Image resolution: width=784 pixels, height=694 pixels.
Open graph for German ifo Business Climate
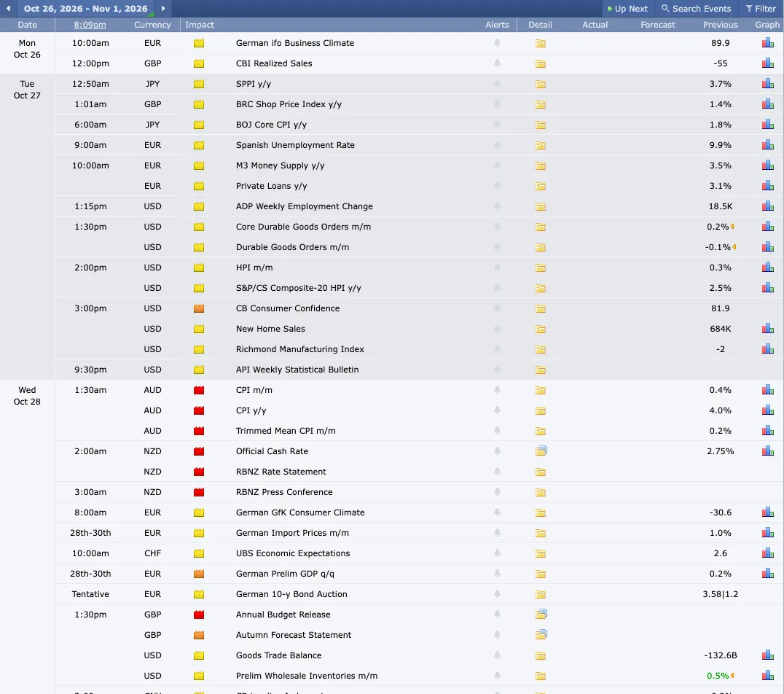pos(767,43)
